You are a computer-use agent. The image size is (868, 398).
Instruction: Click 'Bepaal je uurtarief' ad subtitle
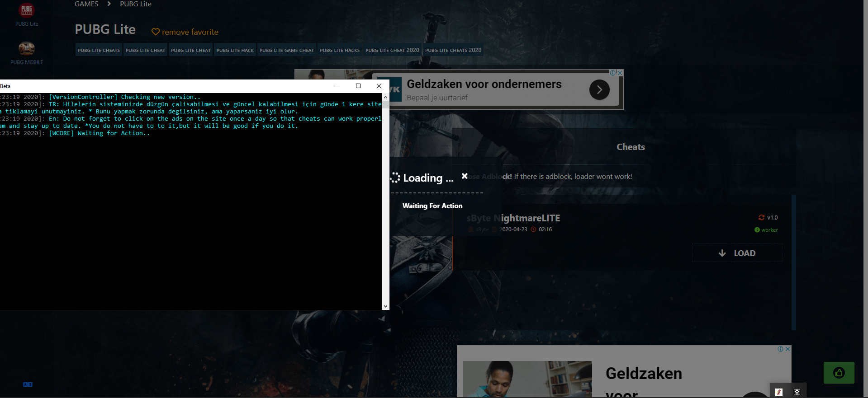click(437, 98)
